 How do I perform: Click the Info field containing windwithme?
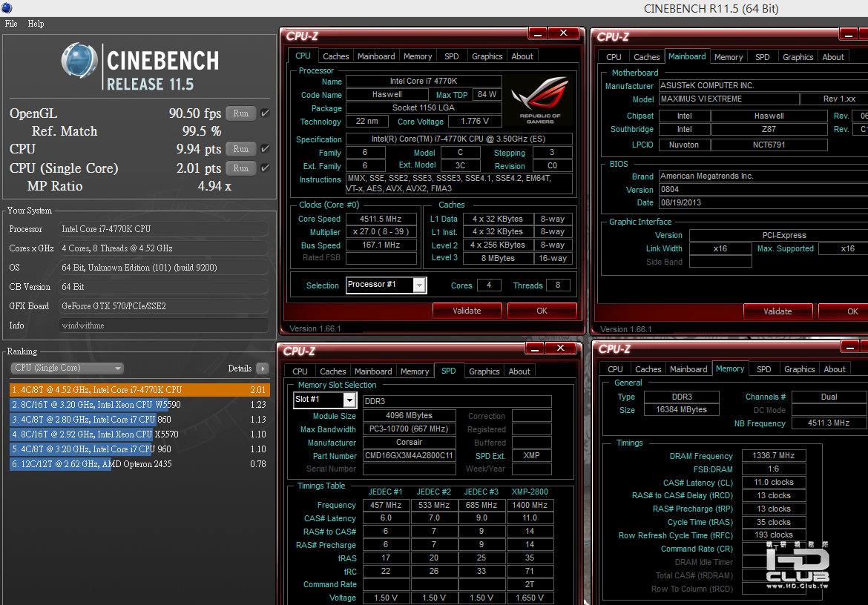(x=163, y=325)
